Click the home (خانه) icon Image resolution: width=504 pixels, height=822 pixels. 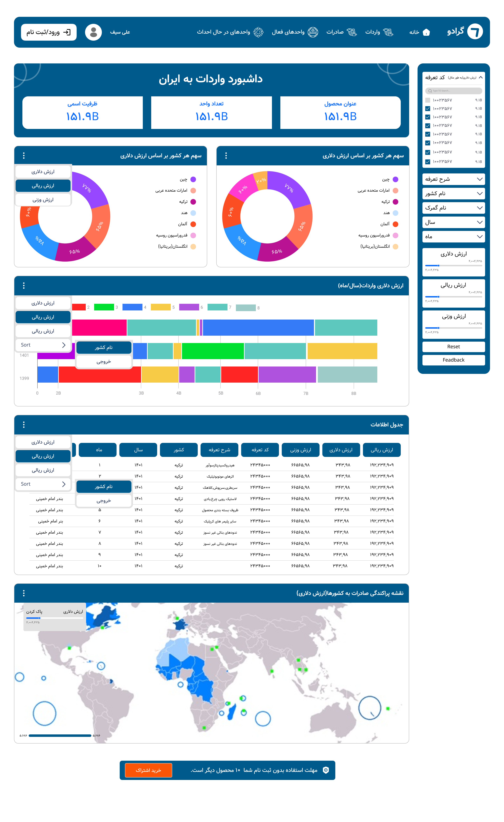click(x=426, y=32)
